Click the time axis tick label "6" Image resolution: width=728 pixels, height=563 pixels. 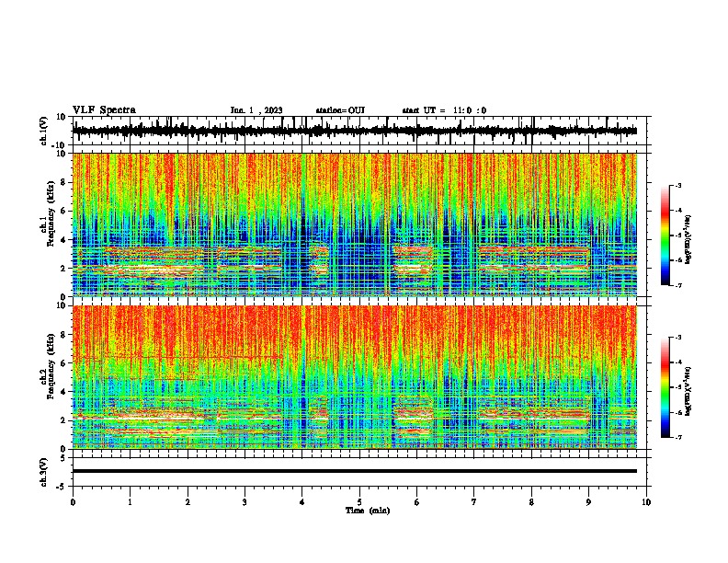pos(417,502)
